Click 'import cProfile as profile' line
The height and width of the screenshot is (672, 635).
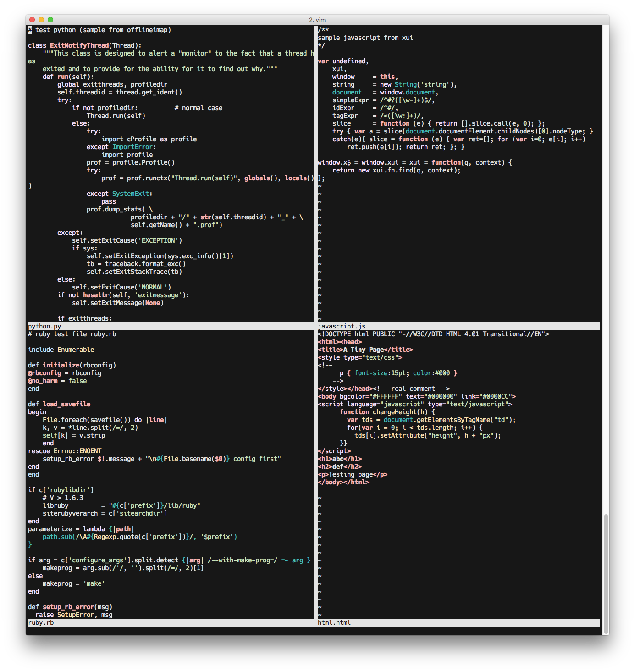(149, 139)
